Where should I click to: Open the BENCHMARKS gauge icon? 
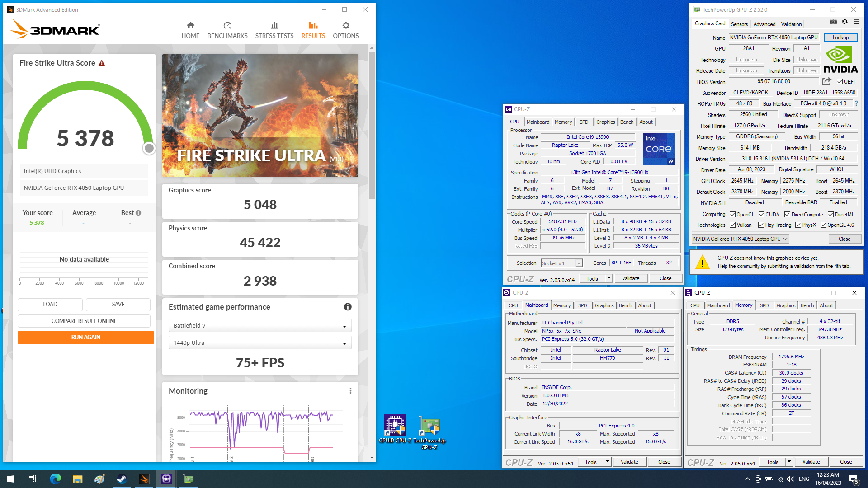tap(227, 25)
